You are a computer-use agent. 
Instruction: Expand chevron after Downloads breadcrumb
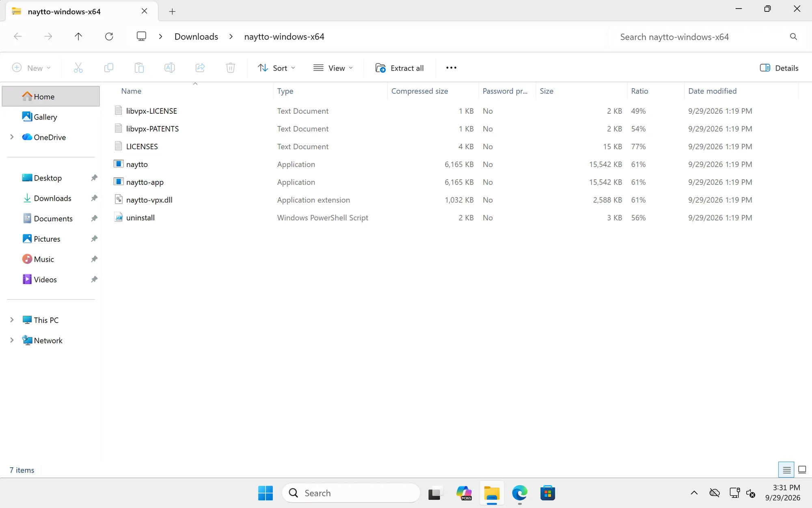pos(231,37)
